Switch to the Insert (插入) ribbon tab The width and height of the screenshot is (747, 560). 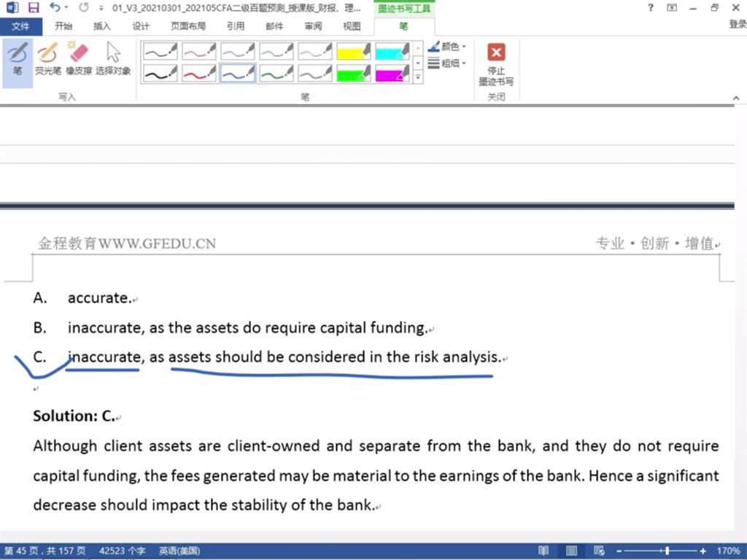[102, 26]
